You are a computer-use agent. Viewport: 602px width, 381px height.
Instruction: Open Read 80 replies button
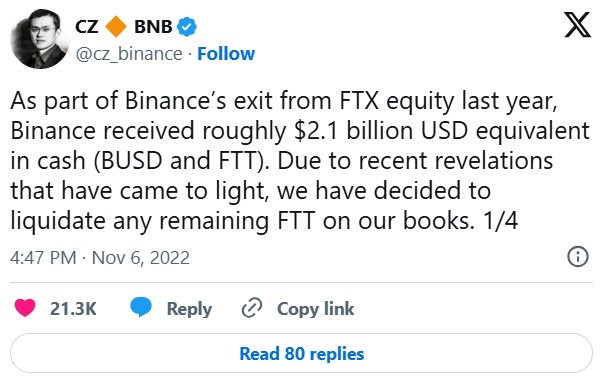pos(301,353)
